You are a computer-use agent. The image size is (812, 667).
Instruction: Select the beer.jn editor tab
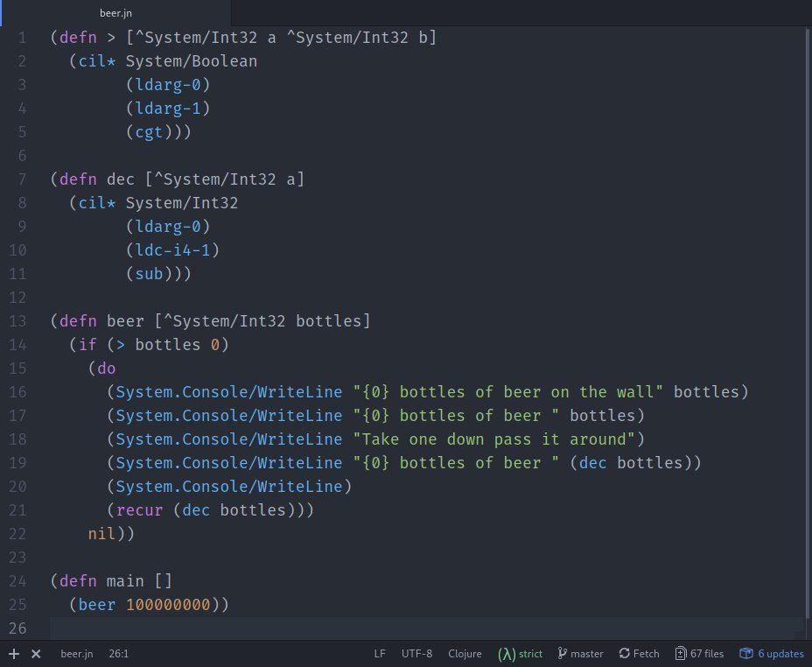(x=116, y=13)
